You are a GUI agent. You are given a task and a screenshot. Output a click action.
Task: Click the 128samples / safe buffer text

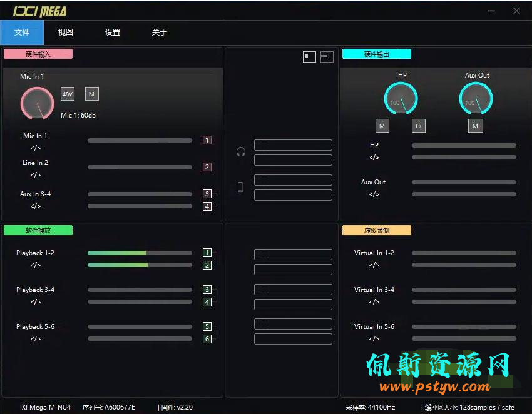pyautogui.click(x=487, y=407)
